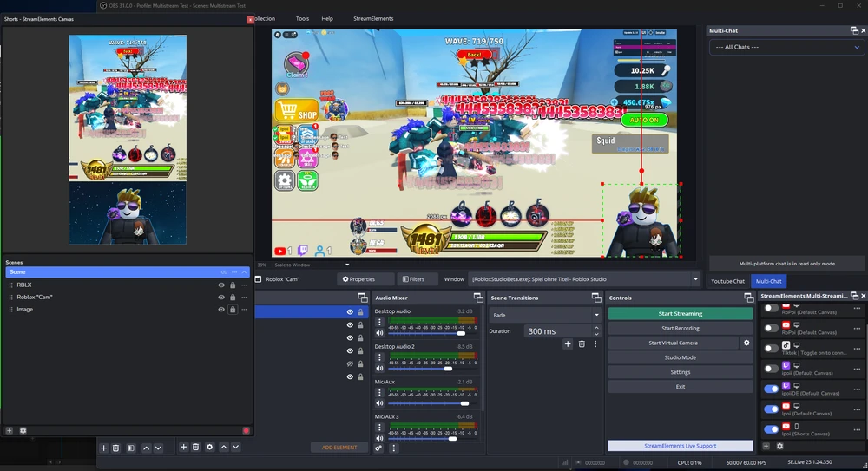Open the StreamElements menu
This screenshot has width=868, height=471.
(x=373, y=18)
